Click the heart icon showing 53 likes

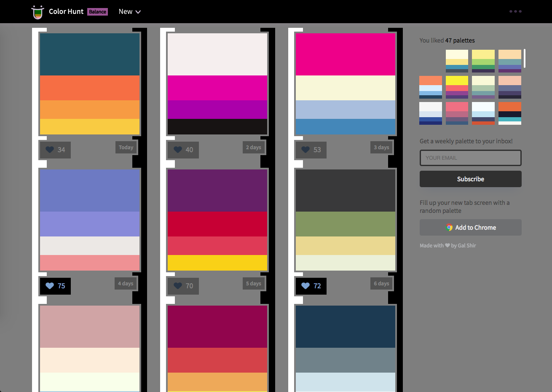[x=306, y=150]
